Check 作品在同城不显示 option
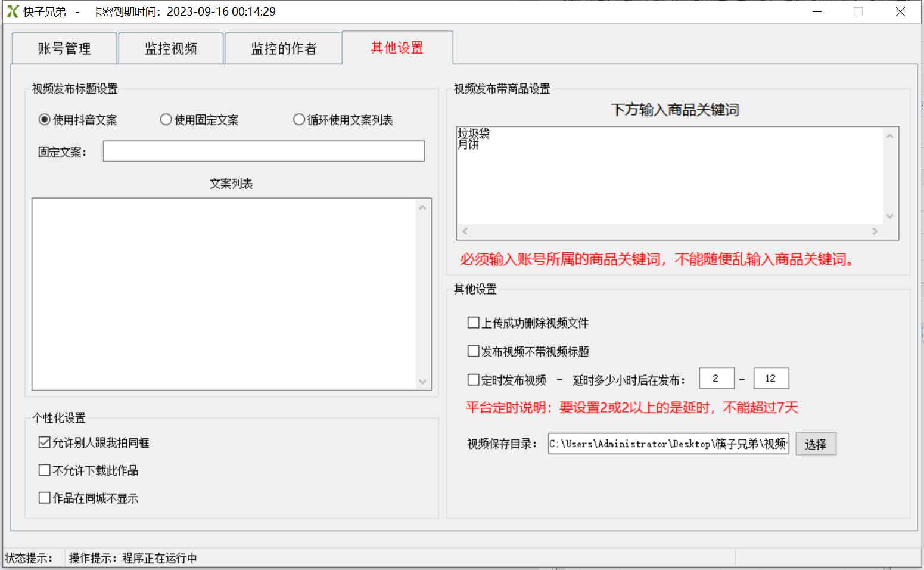 coord(44,497)
